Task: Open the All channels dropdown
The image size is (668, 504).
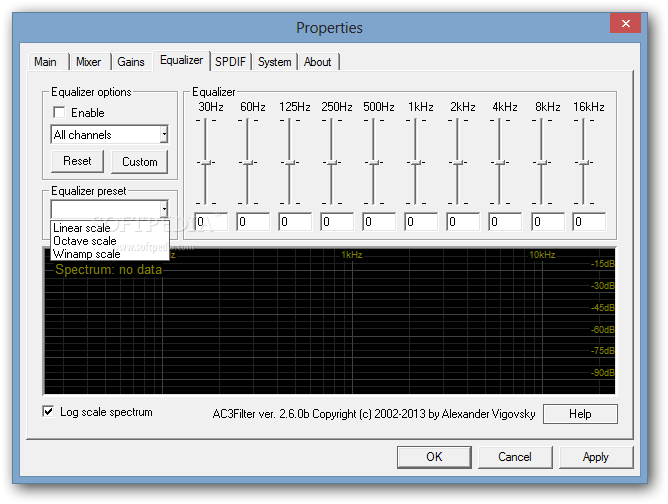Action: coord(109,135)
